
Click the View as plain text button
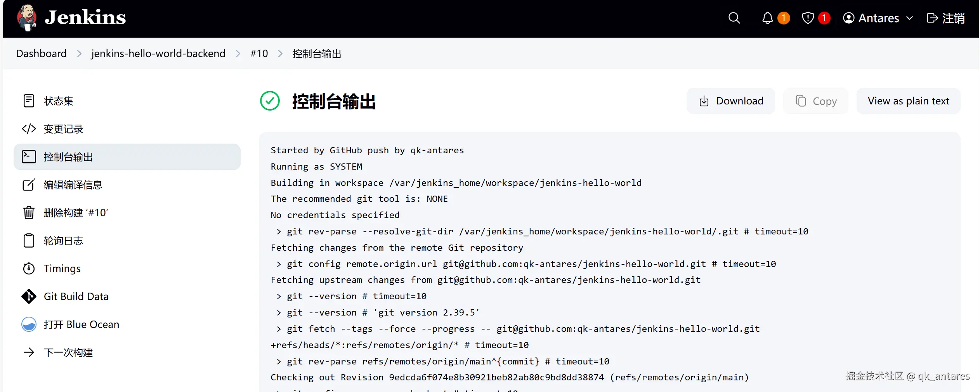click(908, 101)
